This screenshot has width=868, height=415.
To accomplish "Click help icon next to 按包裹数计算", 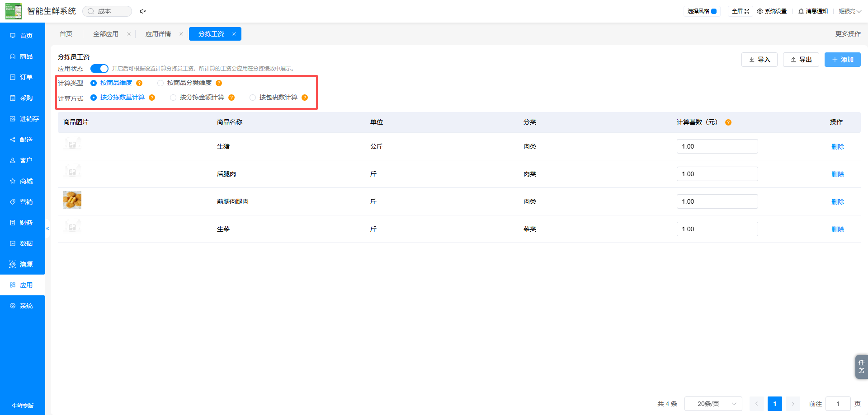I will 305,98.
